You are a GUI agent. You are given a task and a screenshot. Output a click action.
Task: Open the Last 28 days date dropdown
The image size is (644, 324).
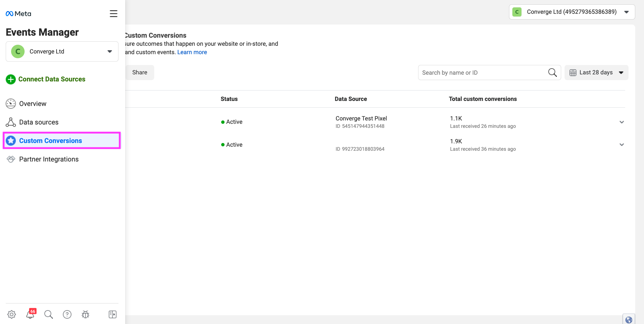click(596, 72)
